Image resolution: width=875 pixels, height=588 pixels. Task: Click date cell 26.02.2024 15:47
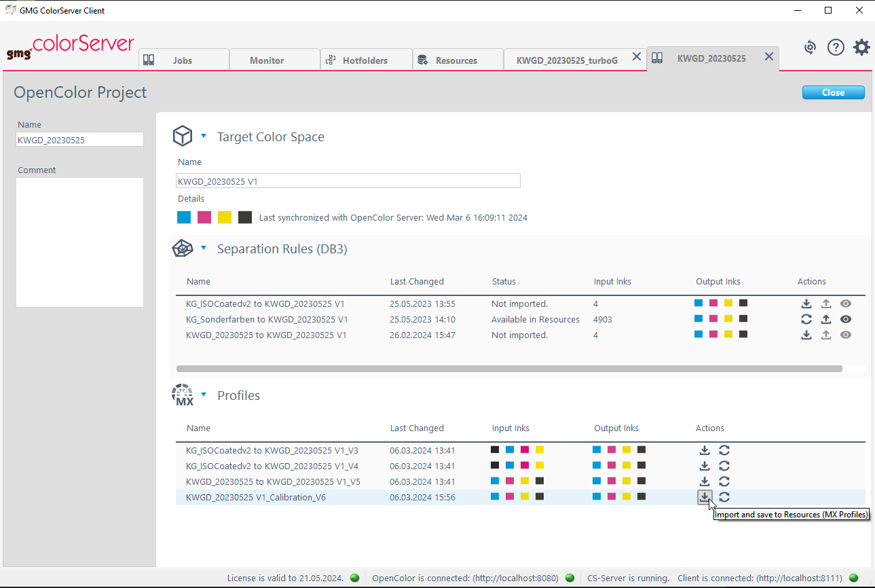coord(422,335)
